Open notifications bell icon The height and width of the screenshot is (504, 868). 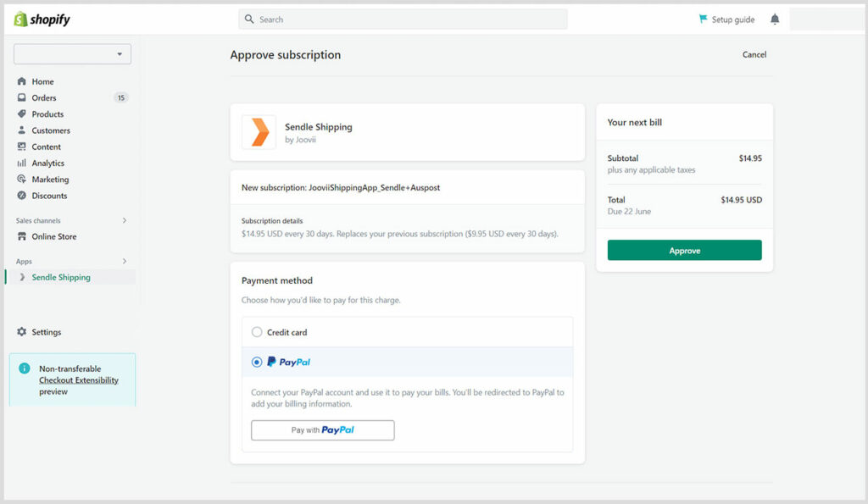click(775, 19)
